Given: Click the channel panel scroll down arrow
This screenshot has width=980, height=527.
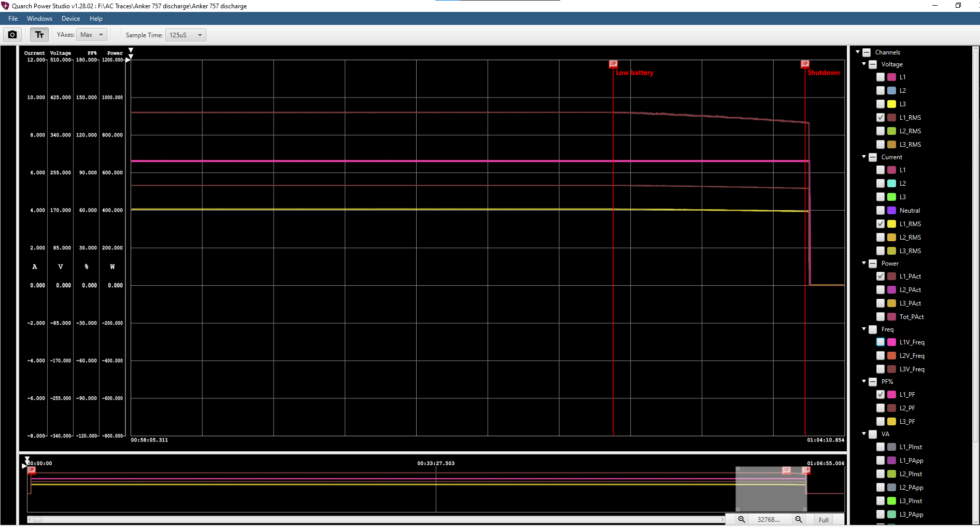Looking at the screenshot, I should pyautogui.click(x=976, y=521).
